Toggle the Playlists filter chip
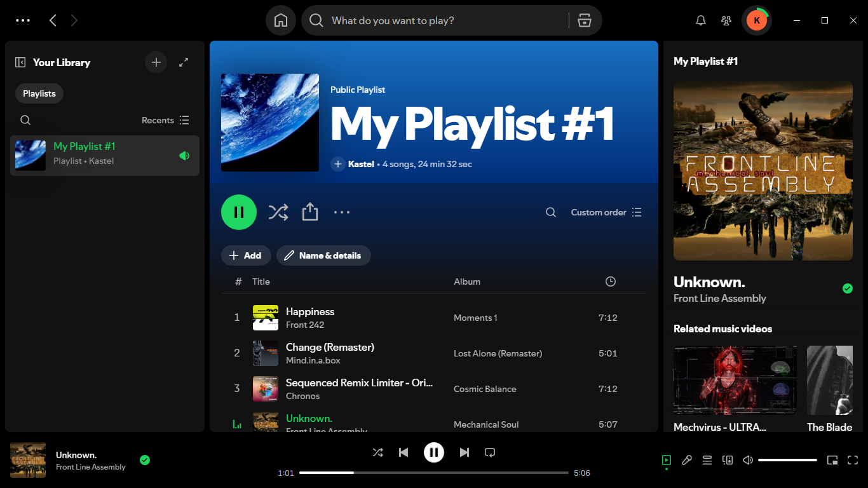 tap(39, 93)
